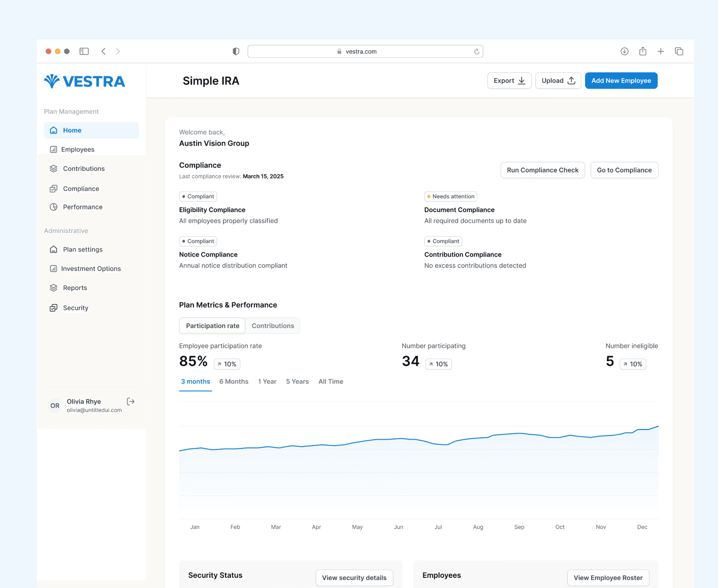Open the Contributions sidebar item
Image resolution: width=718 pixels, height=588 pixels.
tap(91, 169)
